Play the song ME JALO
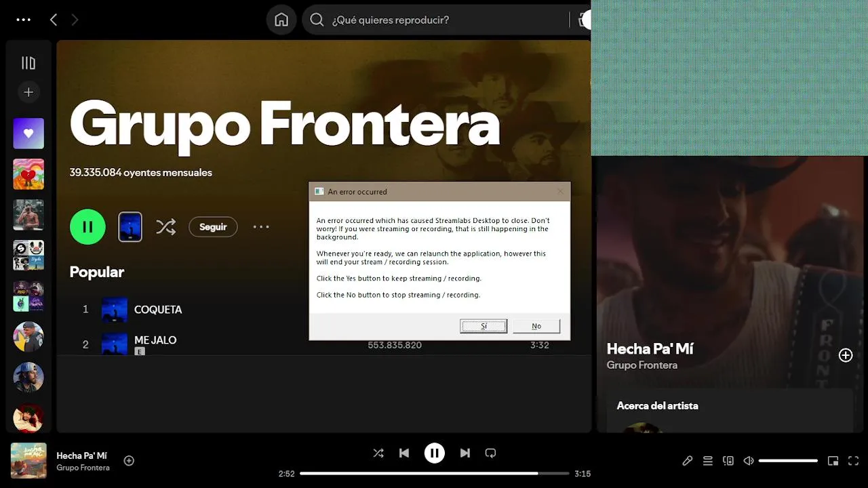Screen dimensions: 868x488 [x=155, y=340]
